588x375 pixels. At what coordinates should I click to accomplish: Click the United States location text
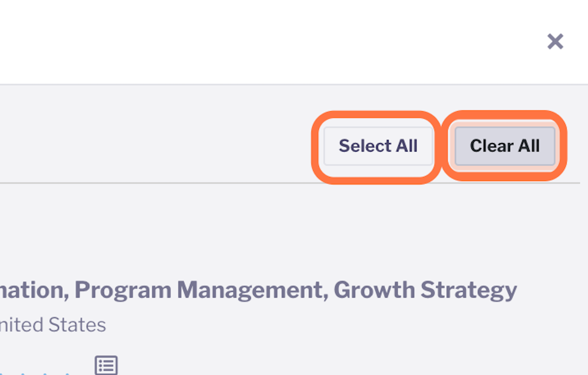point(52,325)
